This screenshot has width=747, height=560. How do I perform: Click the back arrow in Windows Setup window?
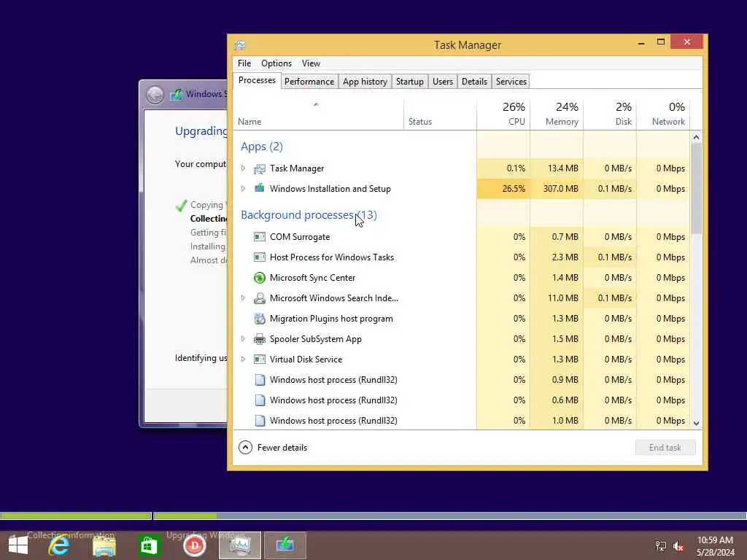tap(155, 95)
